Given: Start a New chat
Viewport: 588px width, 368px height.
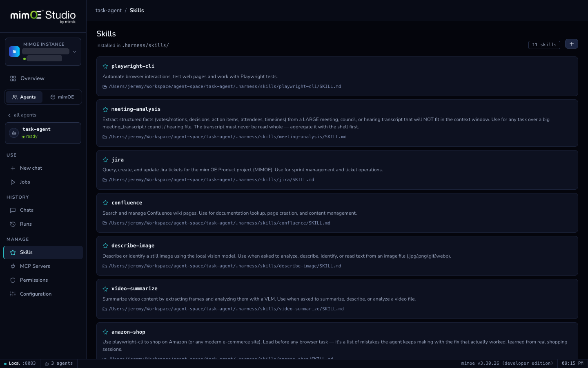Looking at the screenshot, I should 43,168.
